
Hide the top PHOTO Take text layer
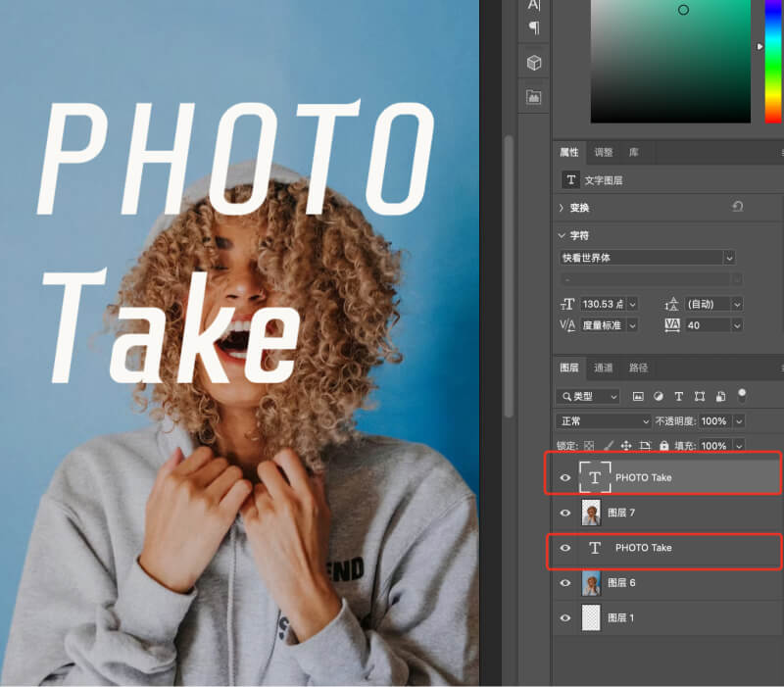(564, 477)
